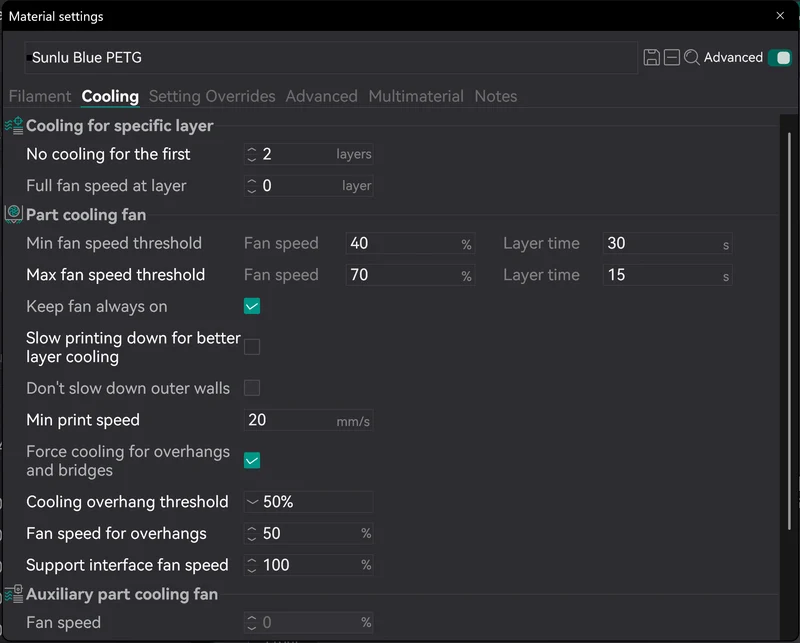800x643 pixels.
Task: Click the Fan speed for overhangs stepper arrows
Action: point(252,533)
